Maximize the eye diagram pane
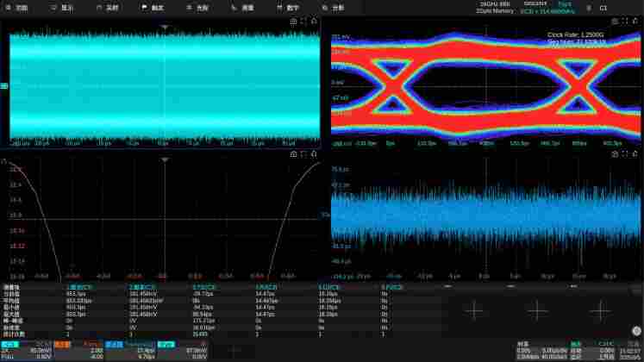The height and width of the screenshot is (362, 644). (625, 20)
